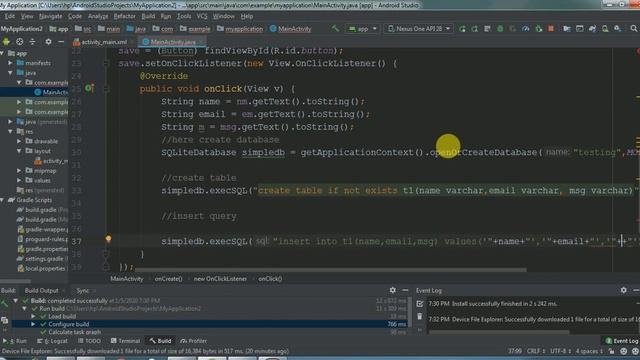Click the Make Project hammer icon
Image resolution: width=640 pixels, height=360 pixels.
335,29
